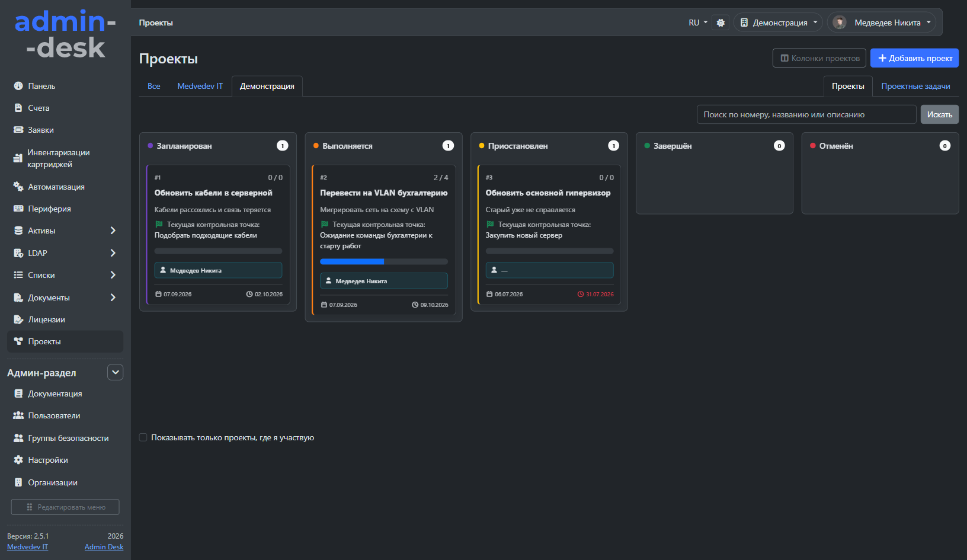Open the Организации building icon
Screen dimensions: 967x560
18,482
